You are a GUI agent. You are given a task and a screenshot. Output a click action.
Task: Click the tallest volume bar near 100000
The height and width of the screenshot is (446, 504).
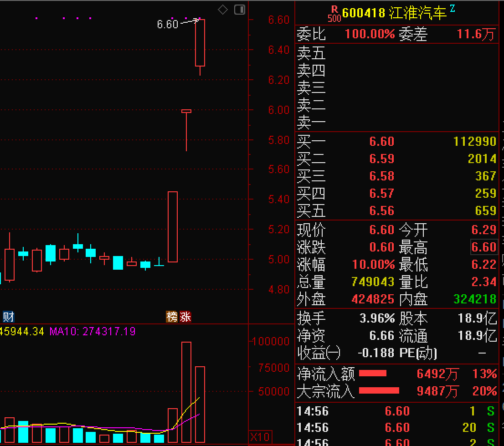[186, 392]
